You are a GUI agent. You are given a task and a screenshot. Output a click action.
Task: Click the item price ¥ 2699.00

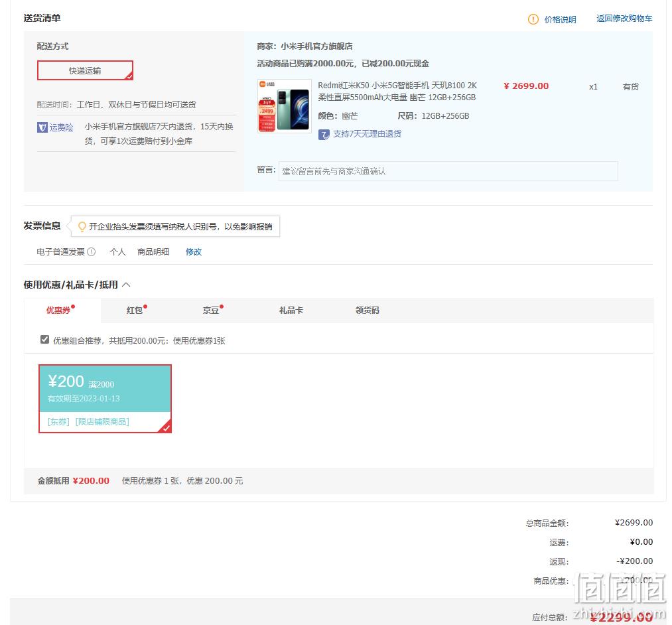(x=526, y=86)
